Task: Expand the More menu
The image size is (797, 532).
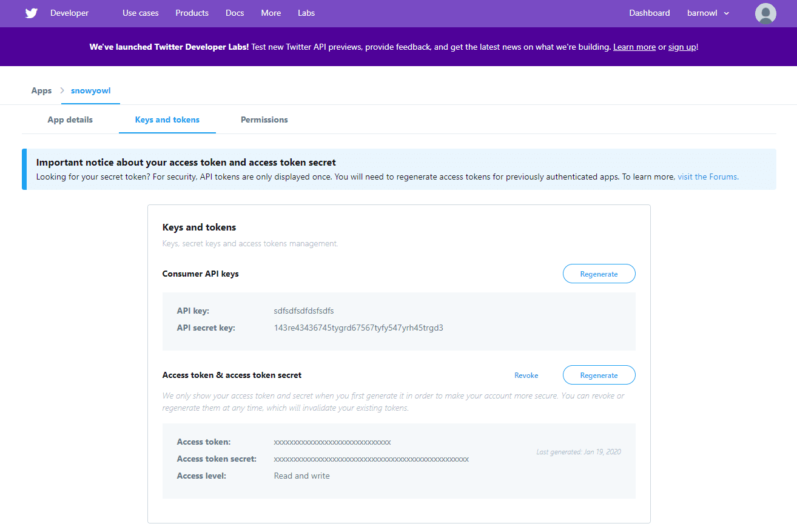Action: 271,13
